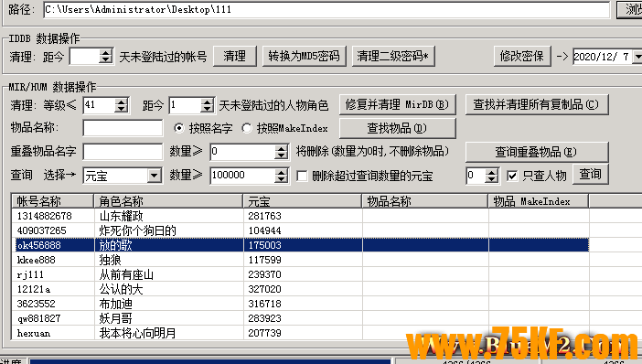
Task: Select row with account 409037265
Action: [x=301, y=230]
